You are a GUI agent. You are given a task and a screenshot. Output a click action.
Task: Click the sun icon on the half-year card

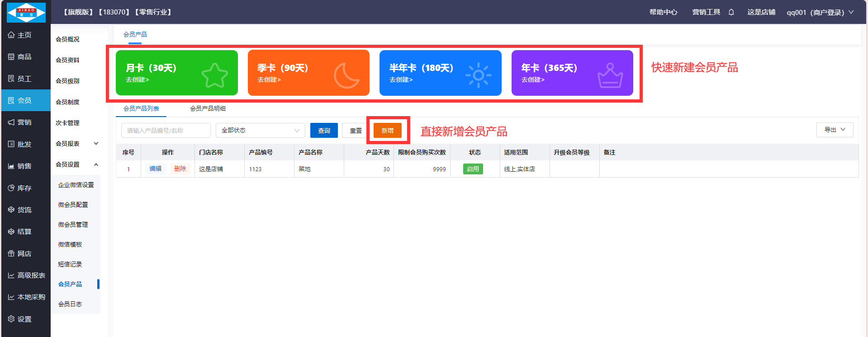point(478,75)
